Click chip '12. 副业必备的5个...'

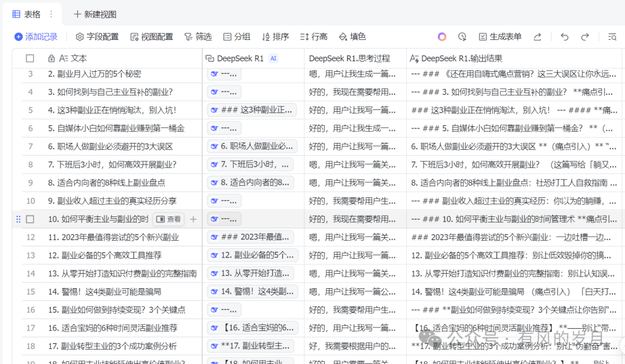[253, 255]
